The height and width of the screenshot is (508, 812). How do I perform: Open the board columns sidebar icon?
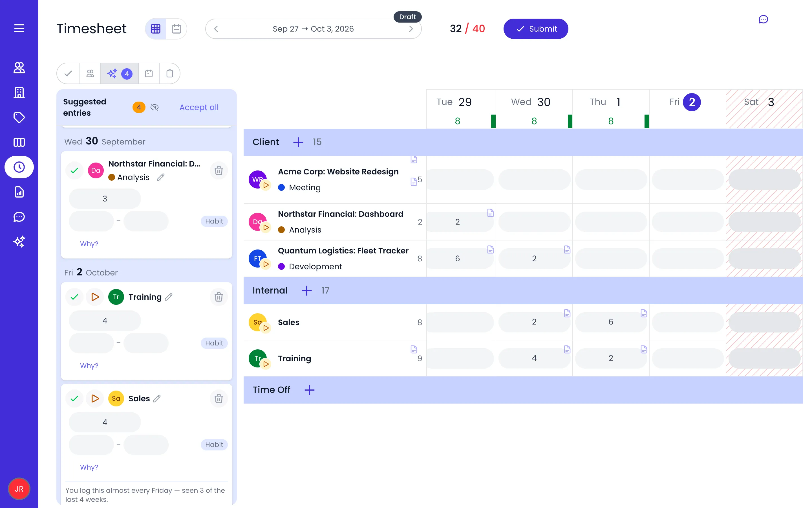[x=19, y=142]
